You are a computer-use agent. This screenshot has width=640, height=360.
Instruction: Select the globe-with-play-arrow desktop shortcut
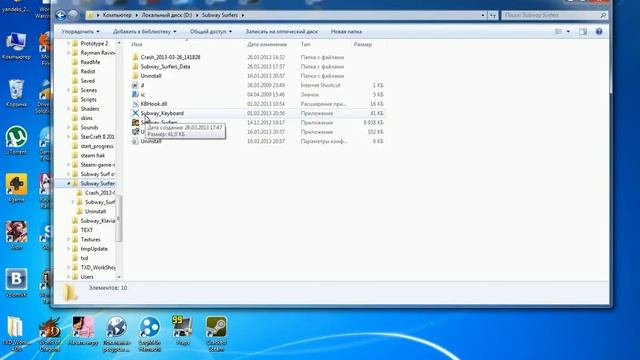click(117, 333)
